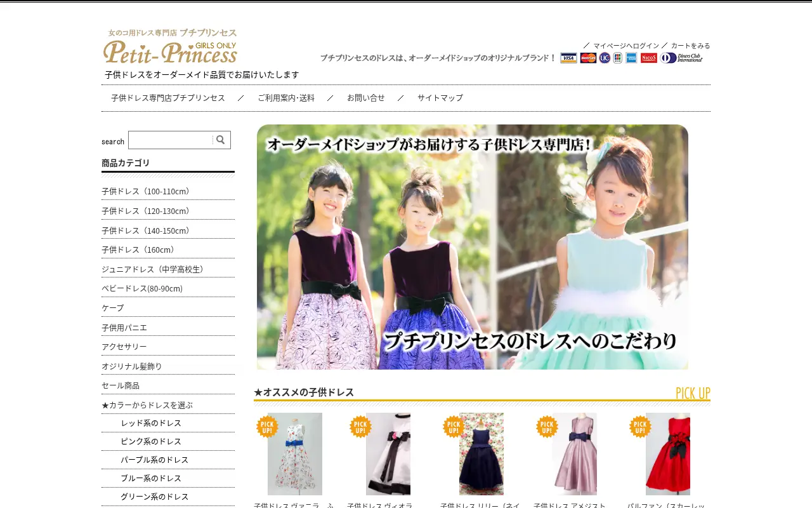812x508 pixels.
Task: Focus the search input field
Action: click(x=171, y=140)
